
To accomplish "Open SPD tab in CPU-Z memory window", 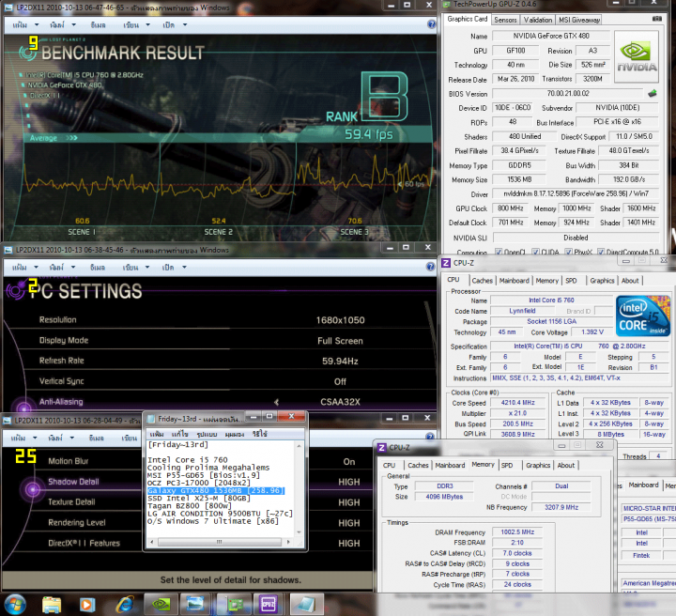I will click(x=507, y=465).
